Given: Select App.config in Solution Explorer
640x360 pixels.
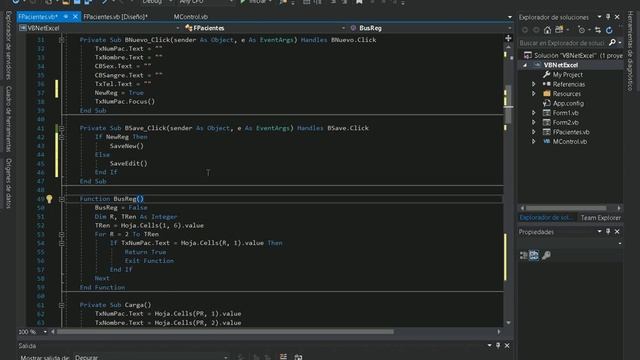Looking at the screenshot, I should [x=568, y=103].
